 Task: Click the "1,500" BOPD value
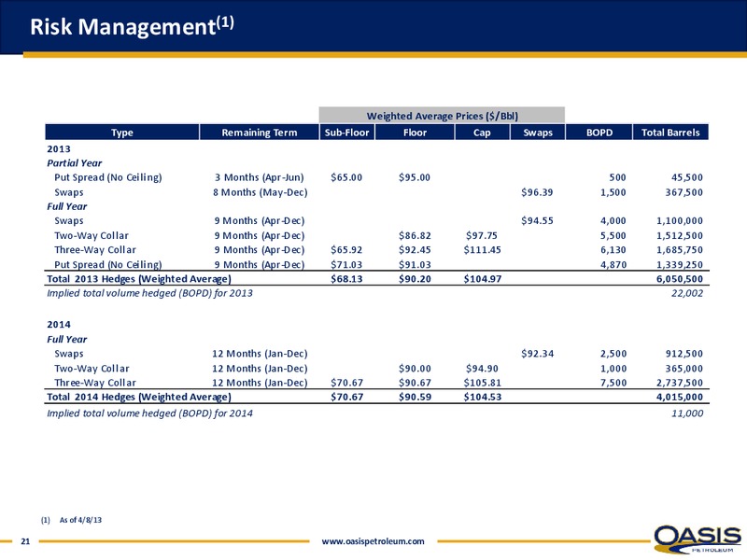pos(613,192)
